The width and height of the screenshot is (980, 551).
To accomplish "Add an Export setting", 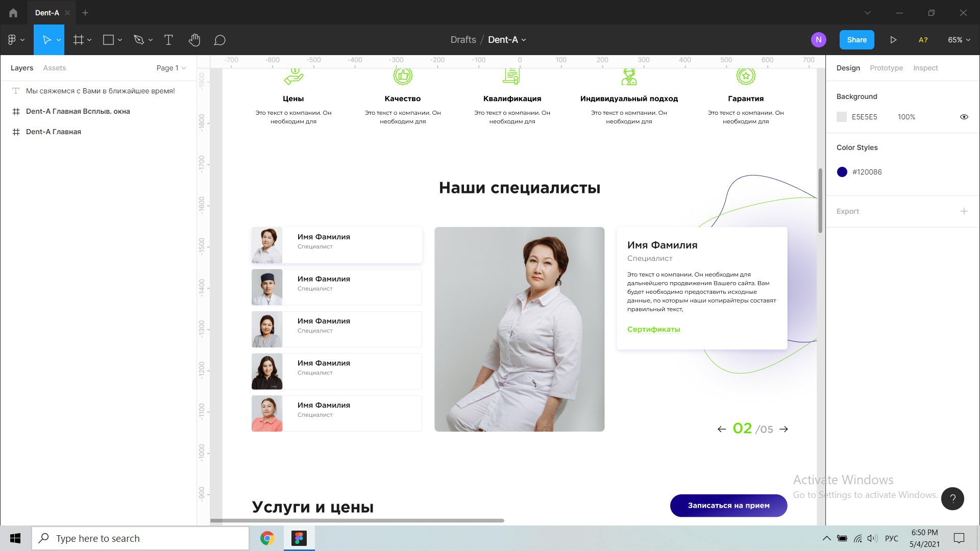I will click(x=964, y=211).
